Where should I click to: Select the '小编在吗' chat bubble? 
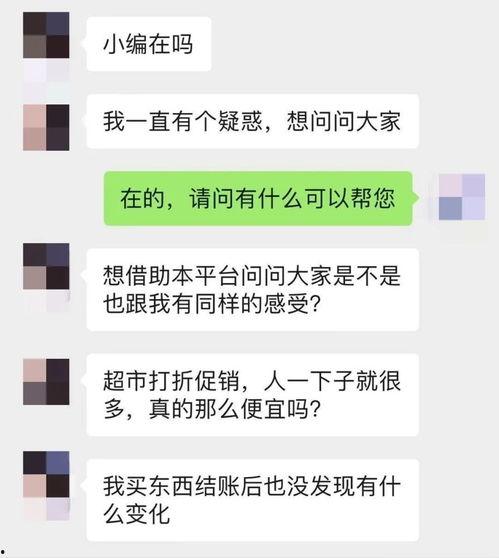click(149, 44)
